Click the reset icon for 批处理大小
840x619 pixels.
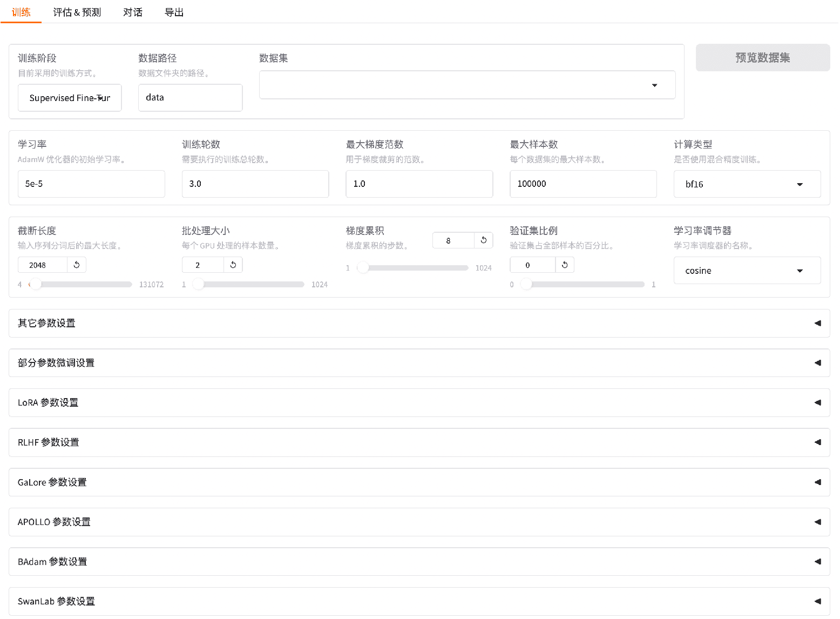tap(233, 265)
